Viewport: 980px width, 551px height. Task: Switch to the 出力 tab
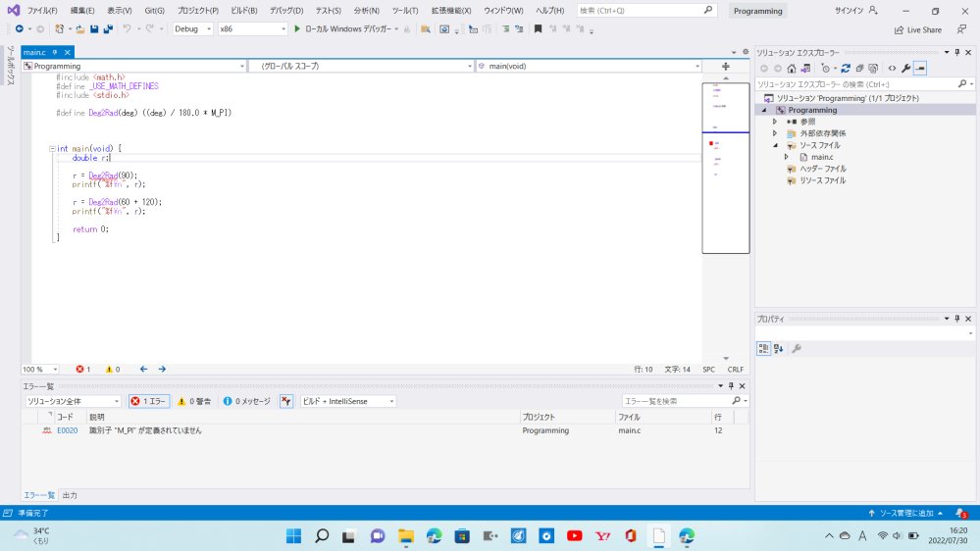click(x=70, y=495)
